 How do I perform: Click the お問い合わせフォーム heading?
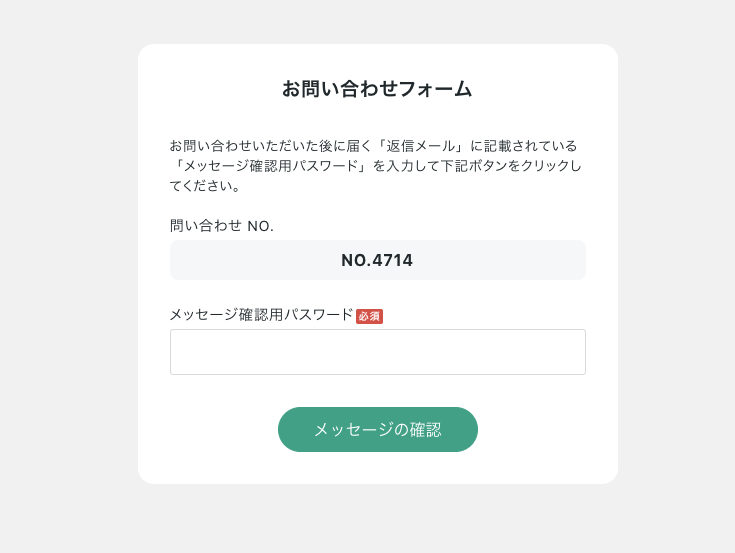(x=377, y=89)
